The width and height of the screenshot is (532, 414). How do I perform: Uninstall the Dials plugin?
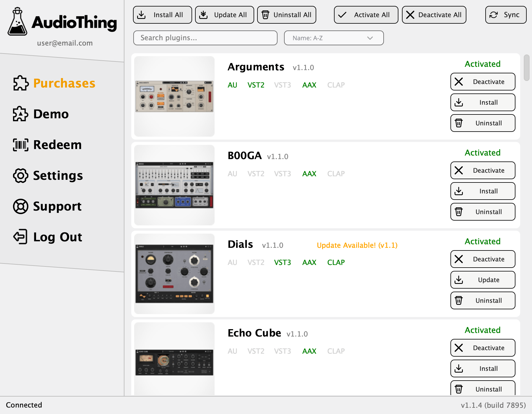pyautogui.click(x=483, y=300)
